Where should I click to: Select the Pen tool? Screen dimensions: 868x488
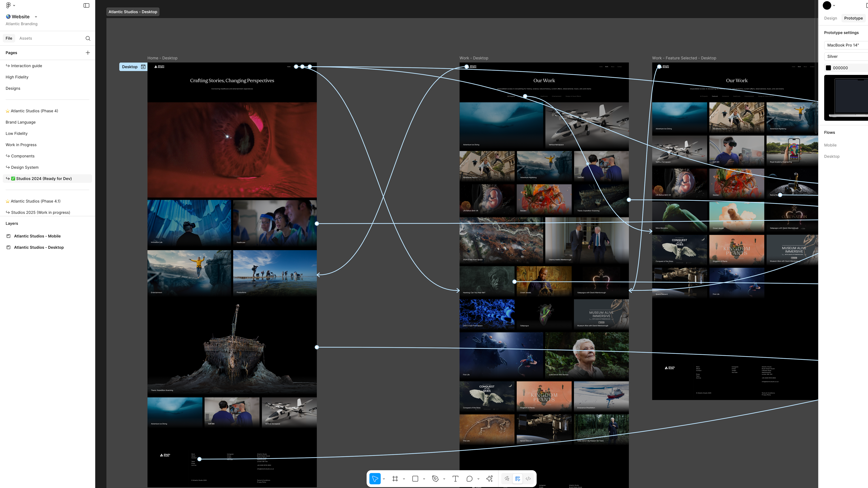tap(435, 479)
